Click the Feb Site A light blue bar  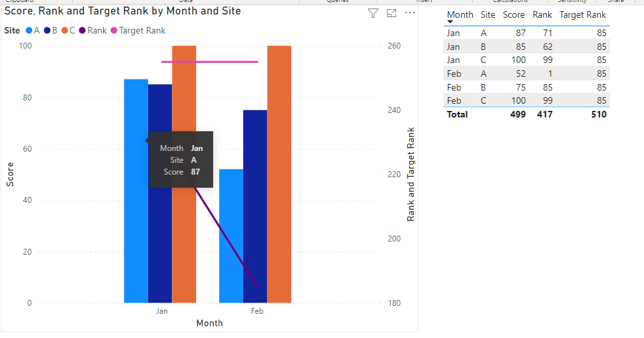231,236
